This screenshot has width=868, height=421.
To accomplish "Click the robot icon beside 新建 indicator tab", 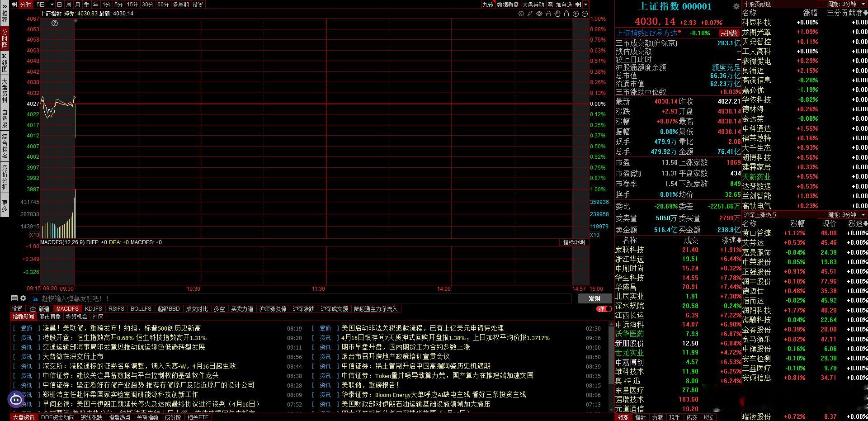I will tap(33, 309).
